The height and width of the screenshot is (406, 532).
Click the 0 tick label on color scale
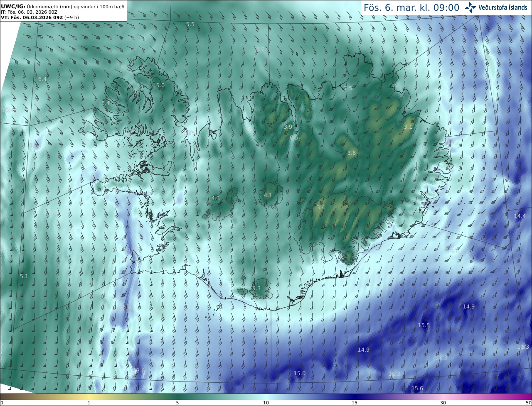tap(2, 403)
